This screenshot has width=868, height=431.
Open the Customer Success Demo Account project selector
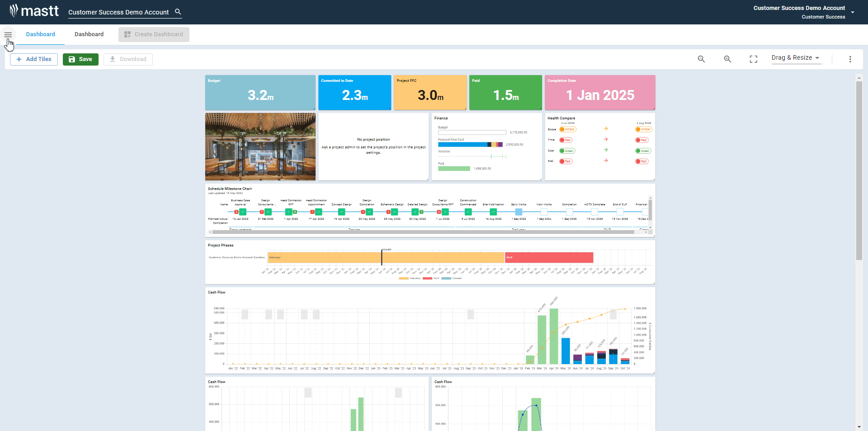(118, 12)
